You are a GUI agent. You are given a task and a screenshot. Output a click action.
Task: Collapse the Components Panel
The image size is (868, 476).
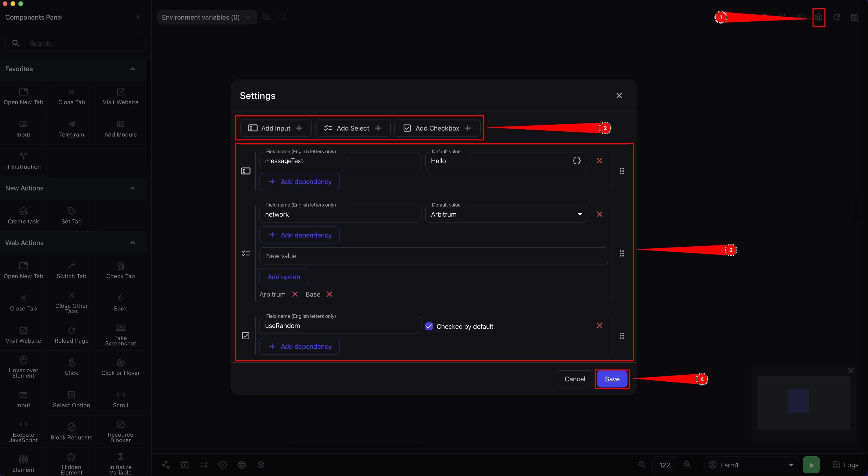click(x=138, y=17)
